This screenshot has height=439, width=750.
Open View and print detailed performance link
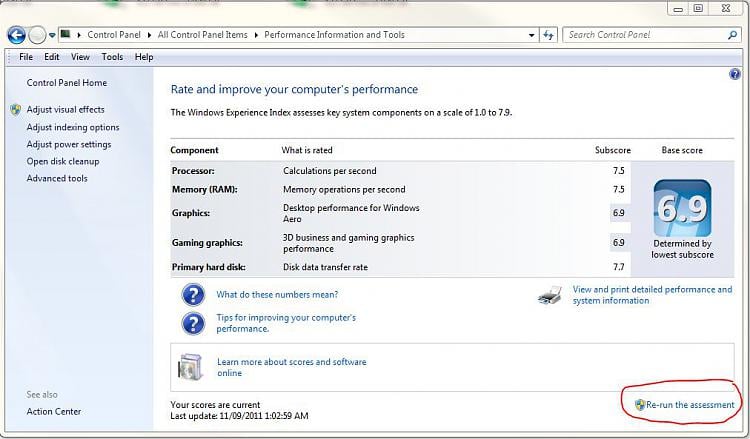tap(652, 295)
